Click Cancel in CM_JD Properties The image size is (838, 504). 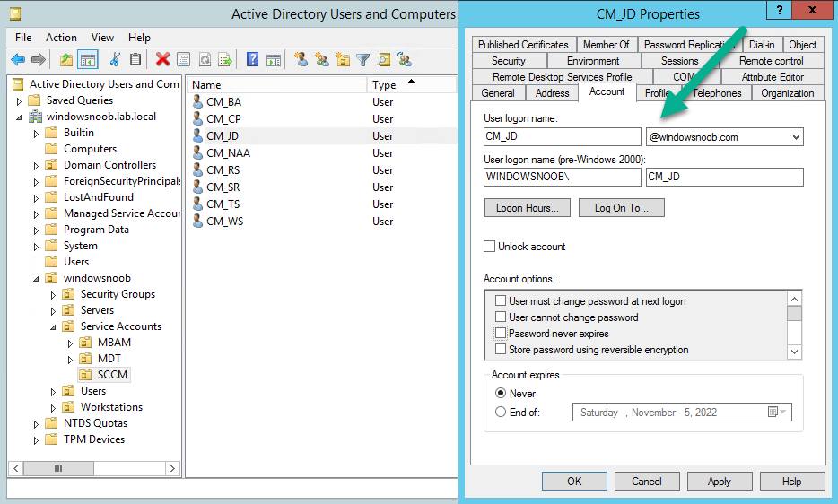coord(647,481)
